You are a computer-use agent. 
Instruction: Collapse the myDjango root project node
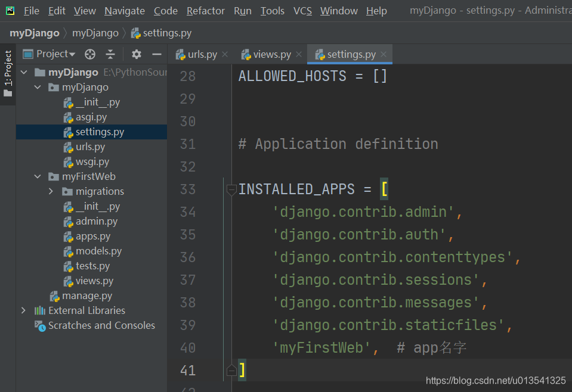(x=24, y=73)
